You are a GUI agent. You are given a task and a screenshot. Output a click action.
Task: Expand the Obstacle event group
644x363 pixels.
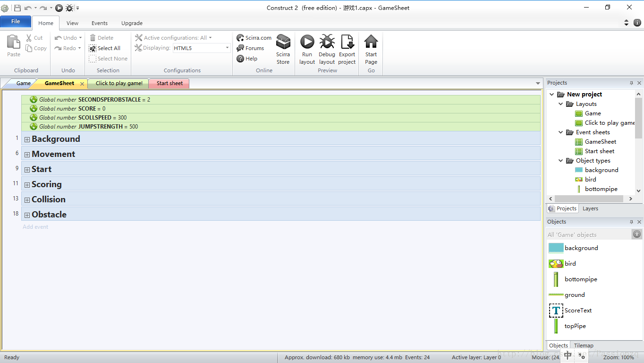coord(27,215)
